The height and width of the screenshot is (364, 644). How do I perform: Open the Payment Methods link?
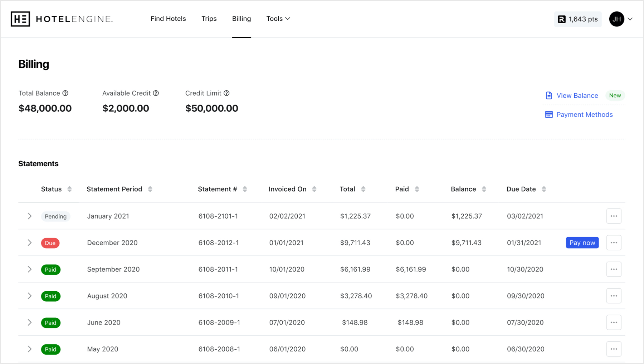click(584, 115)
